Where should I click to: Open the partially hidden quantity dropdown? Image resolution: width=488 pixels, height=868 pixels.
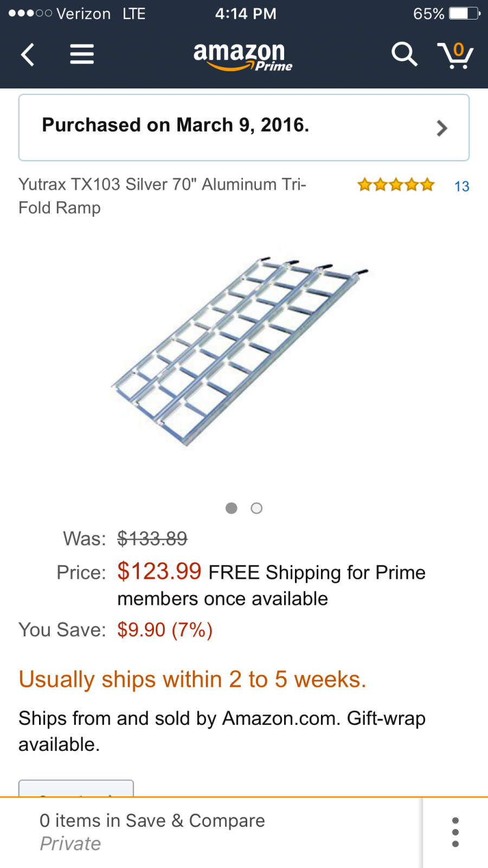click(76, 788)
